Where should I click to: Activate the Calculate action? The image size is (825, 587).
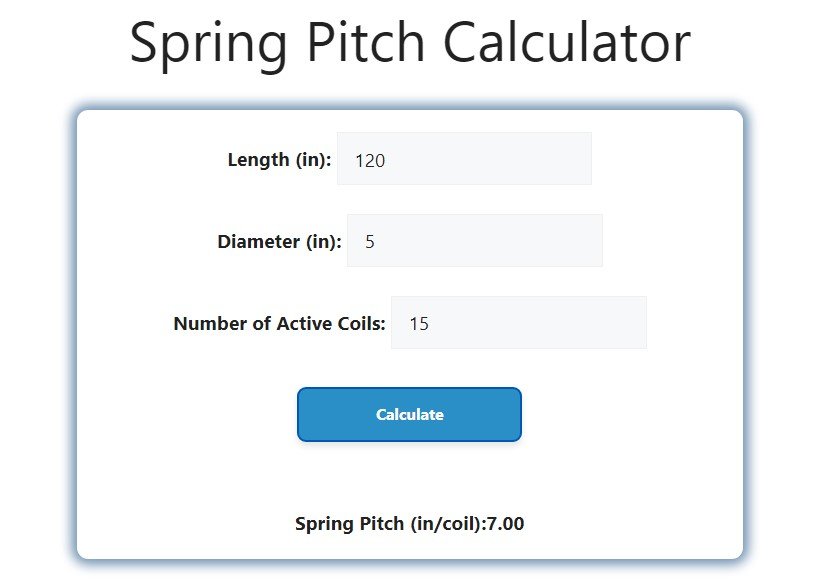point(409,414)
